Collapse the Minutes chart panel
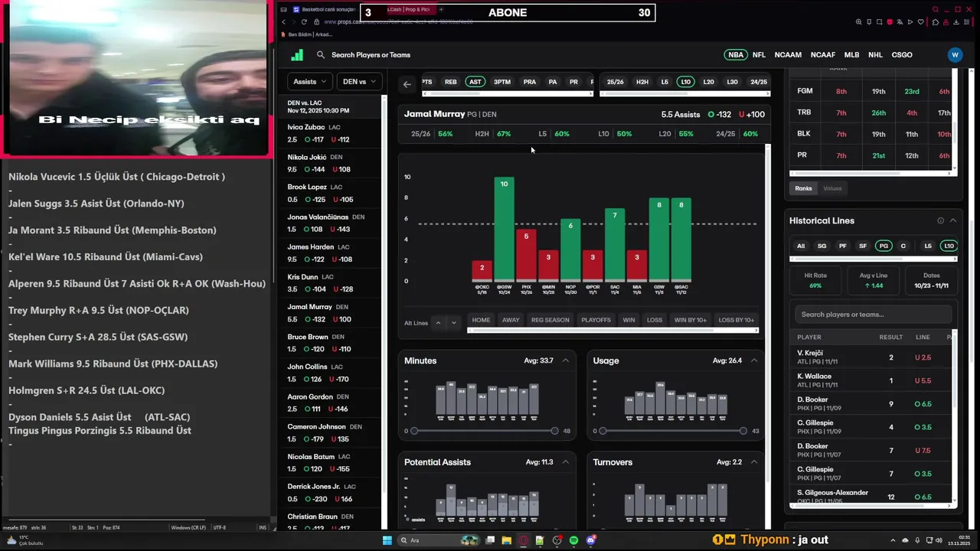 (566, 360)
